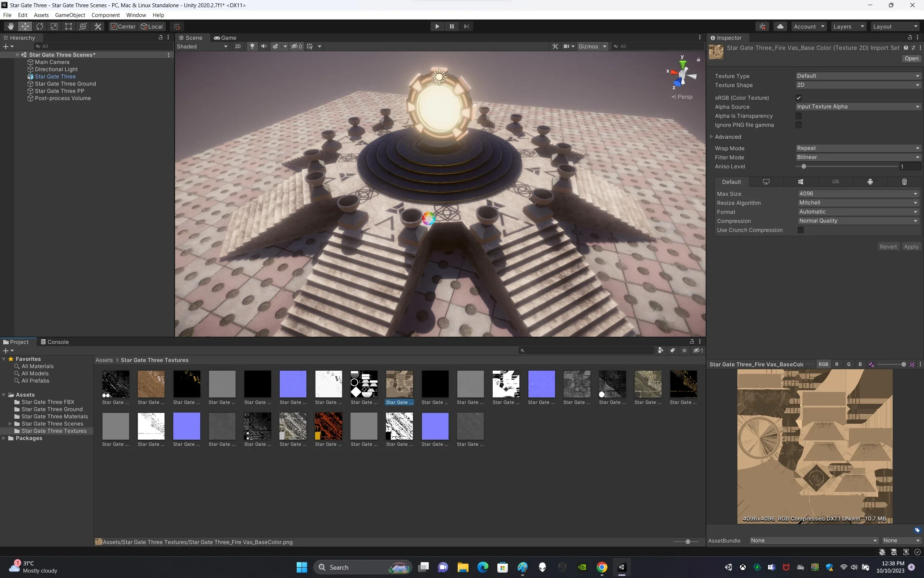The height and width of the screenshot is (578, 924).
Task: Toggle Center pivot mode button
Action: tap(123, 26)
